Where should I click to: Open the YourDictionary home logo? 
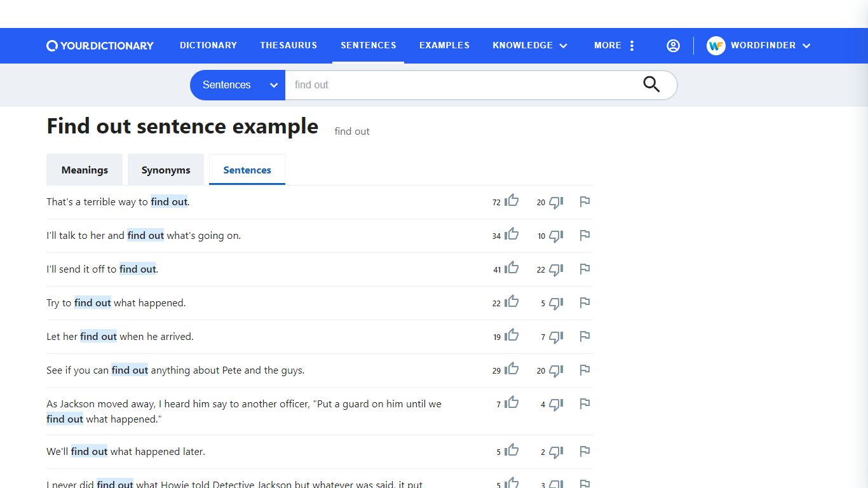tap(100, 46)
